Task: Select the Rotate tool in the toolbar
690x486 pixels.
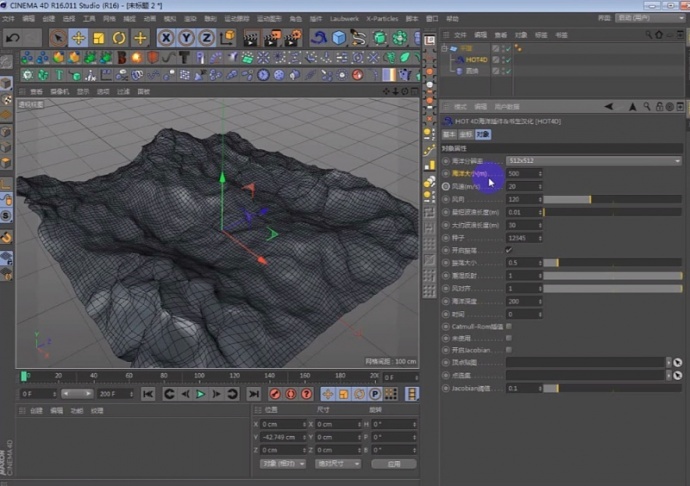Action: tap(119, 38)
